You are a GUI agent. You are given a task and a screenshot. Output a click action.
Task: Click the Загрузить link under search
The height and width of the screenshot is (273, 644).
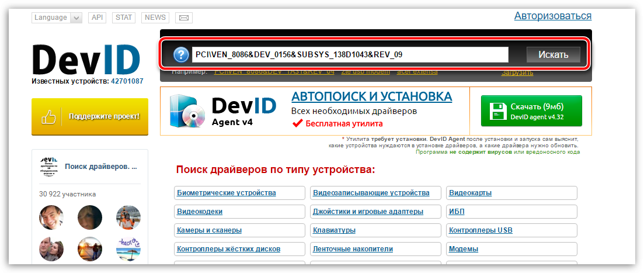pyautogui.click(x=517, y=72)
